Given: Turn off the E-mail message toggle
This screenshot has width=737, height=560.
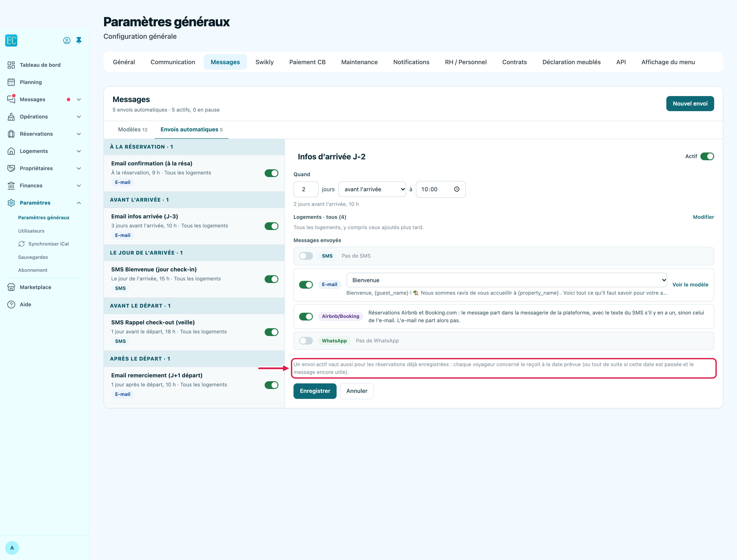Looking at the screenshot, I should tap(306, 284).
